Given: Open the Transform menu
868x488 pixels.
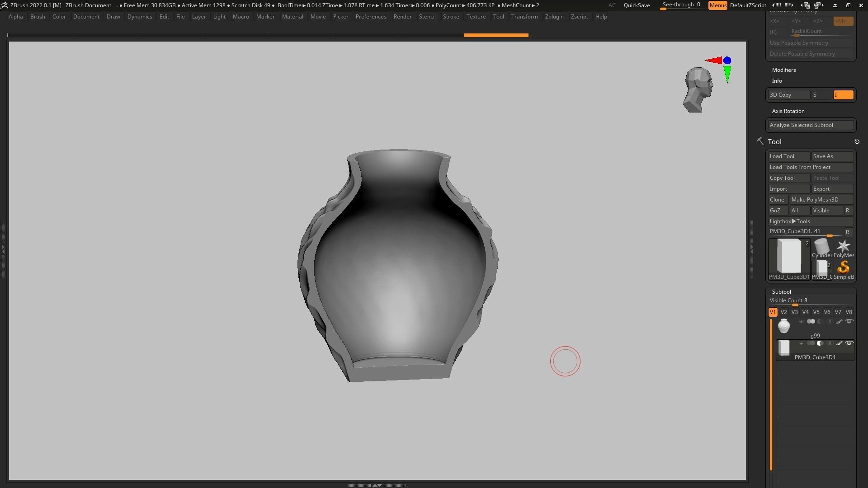Looking at the screenshot, I should pos(524,17).
